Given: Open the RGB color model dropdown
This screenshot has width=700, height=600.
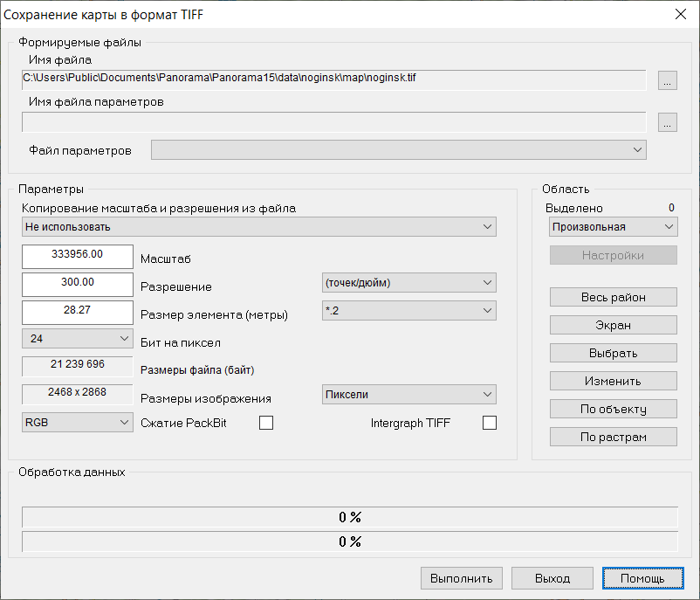Looking at the screenshot, I should point(77,423).
